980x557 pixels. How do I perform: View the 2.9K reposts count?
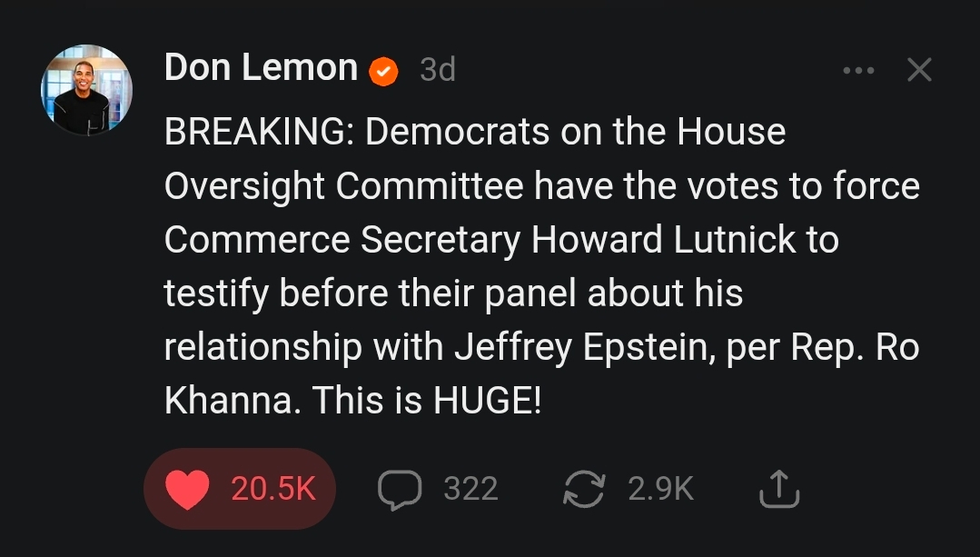tap(660, 489)
